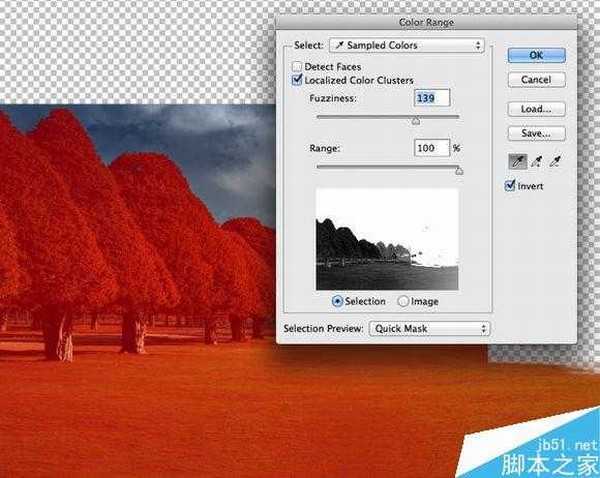Click the Load... button
Image resolution: width=600 pixels, height=478 pixels.
point(536,108)
